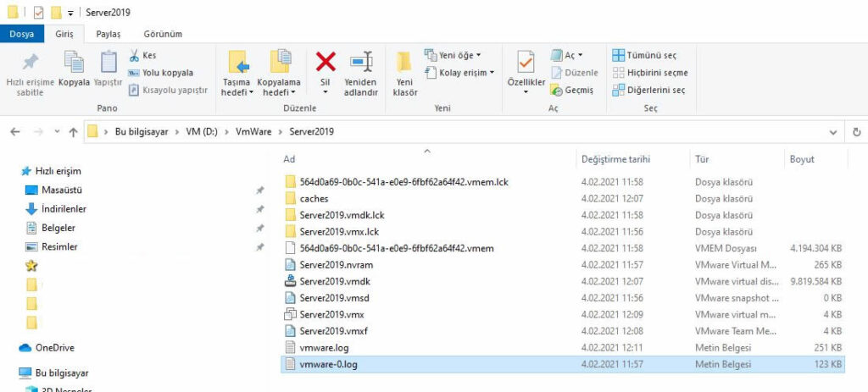Viewport: 868px width, 392px height.
Task: Open the Aç dropdown
Action: coord(567,55)
